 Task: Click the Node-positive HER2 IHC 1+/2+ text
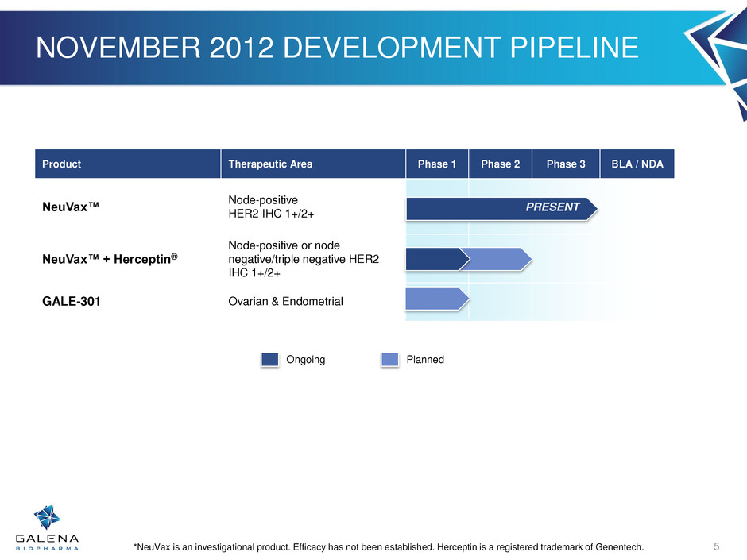click(x=271, y=207)
